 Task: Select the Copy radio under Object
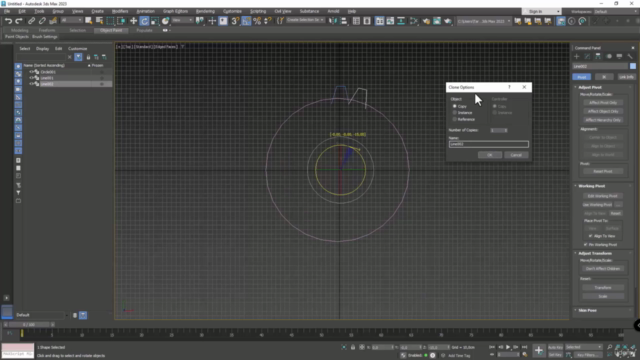click(455, 106)
